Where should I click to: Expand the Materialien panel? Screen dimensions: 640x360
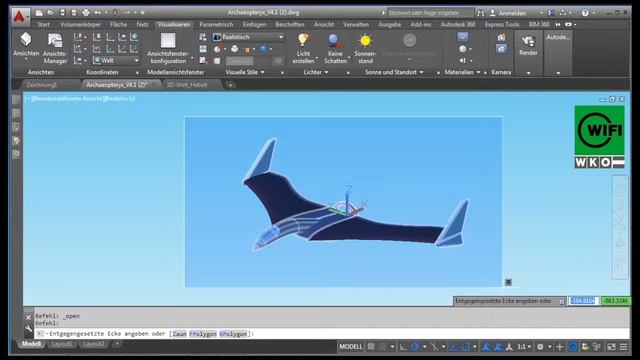tap(462, 72)
